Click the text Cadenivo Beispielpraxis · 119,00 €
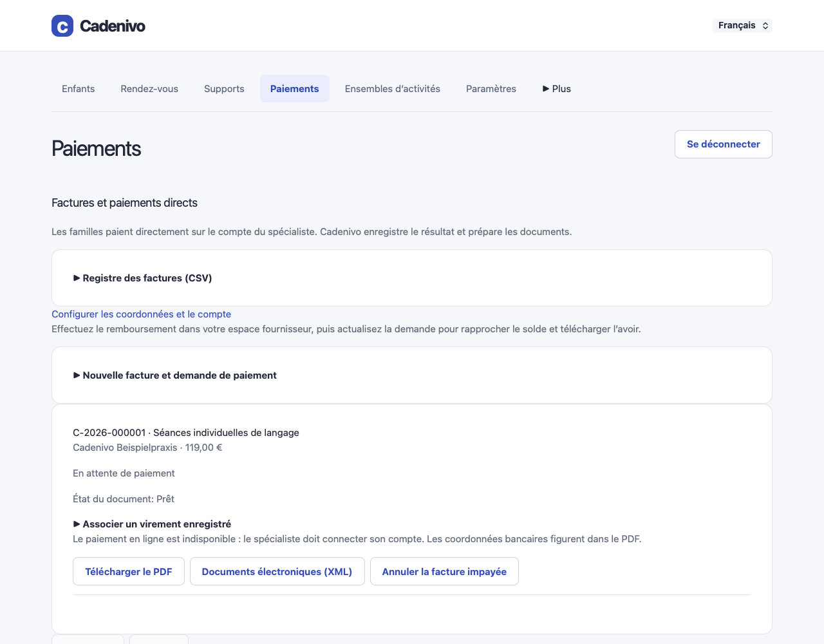Screen dimensions: 824x644 click(147, 448)
